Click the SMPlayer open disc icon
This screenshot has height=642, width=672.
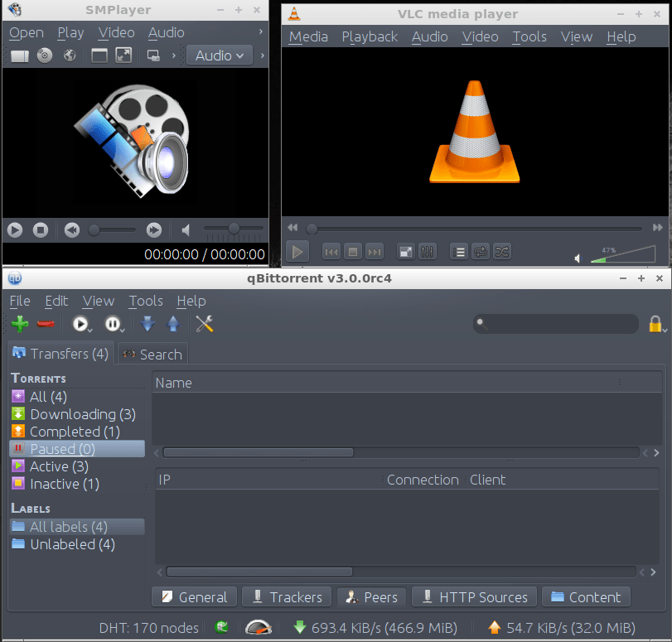point(45,56)
